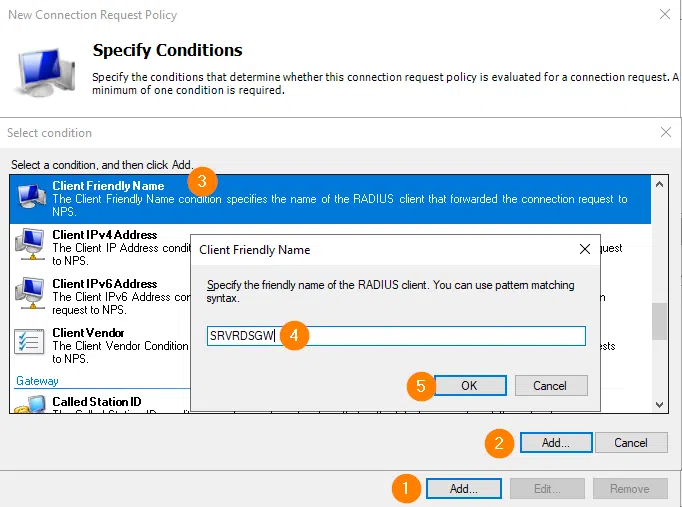Click the Client Friendly Name condition icon
This screenshot has width=682, height=507.
[x=31, y=196]
